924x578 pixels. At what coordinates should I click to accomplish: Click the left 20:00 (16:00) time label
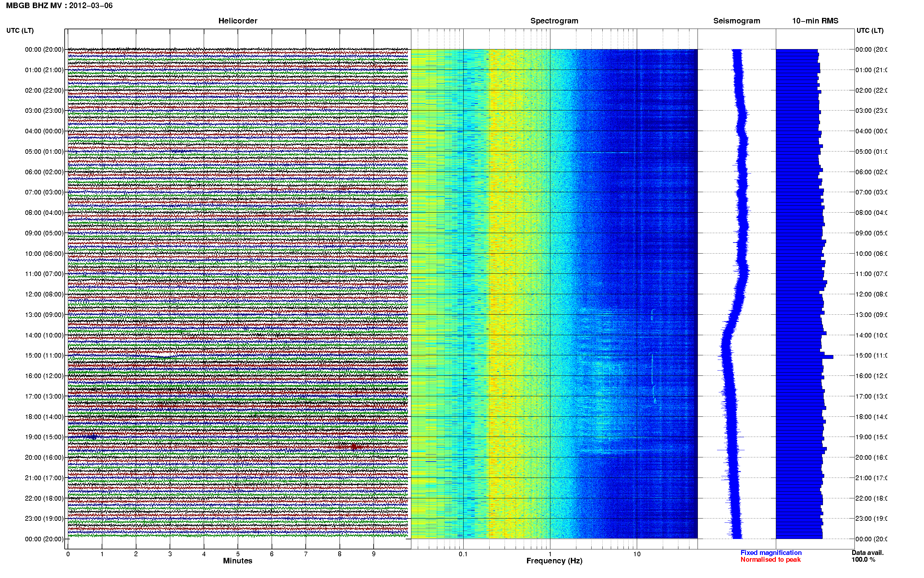coord(44,457)
